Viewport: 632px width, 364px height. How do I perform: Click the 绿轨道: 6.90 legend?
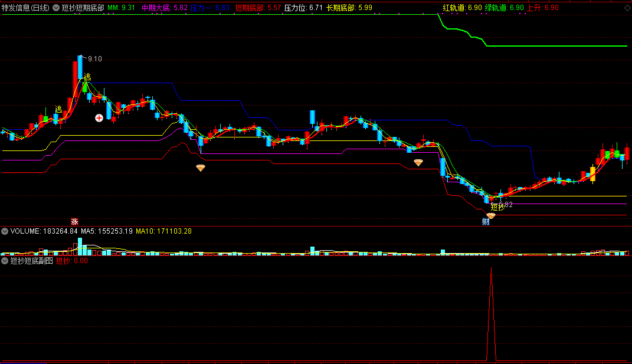(x=504, y=8)
